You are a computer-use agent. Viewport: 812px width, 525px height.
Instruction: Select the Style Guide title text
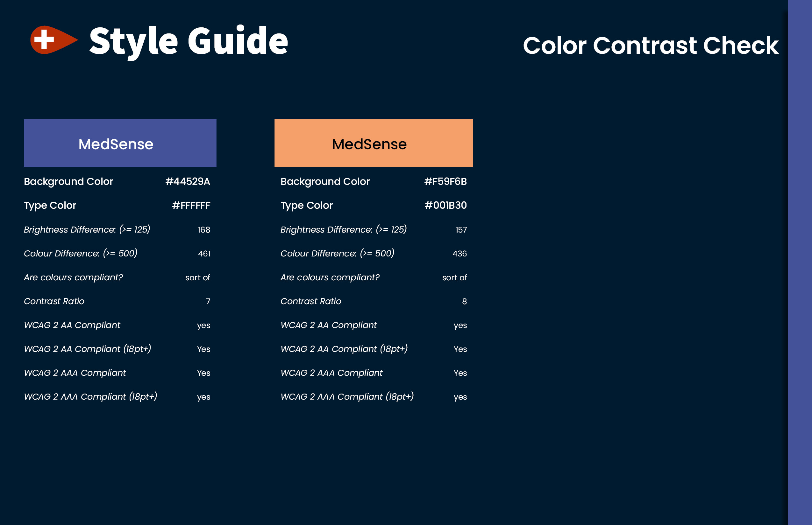pos(189,42)
